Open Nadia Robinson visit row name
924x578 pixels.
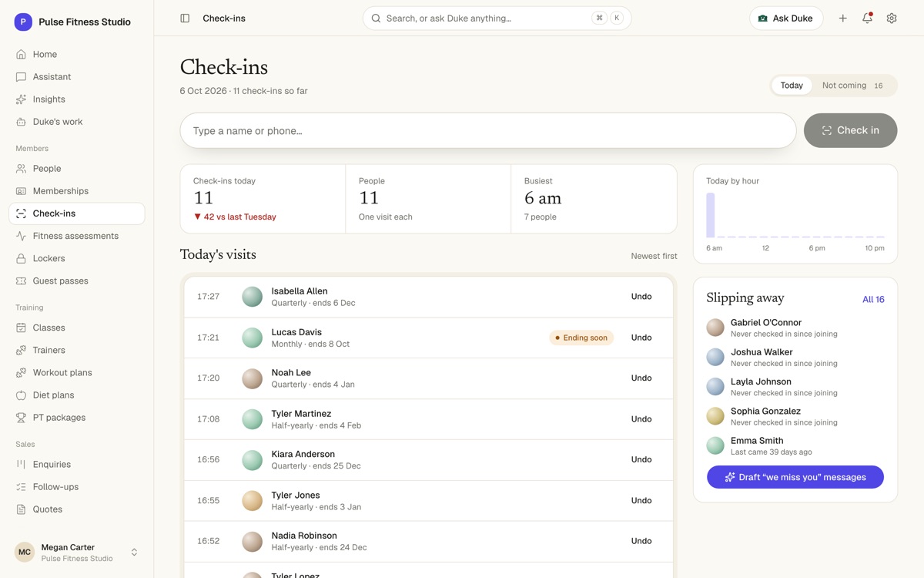tap(304, 536)
